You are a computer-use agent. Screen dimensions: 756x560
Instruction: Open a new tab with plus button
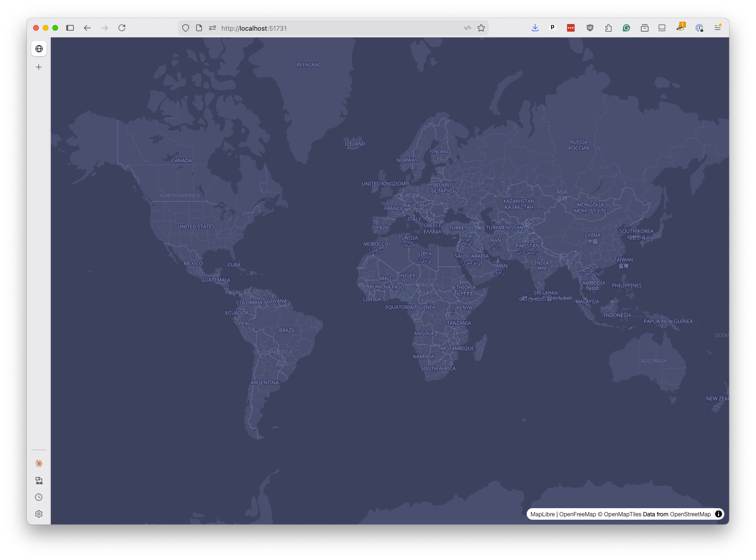pos(39,67)
